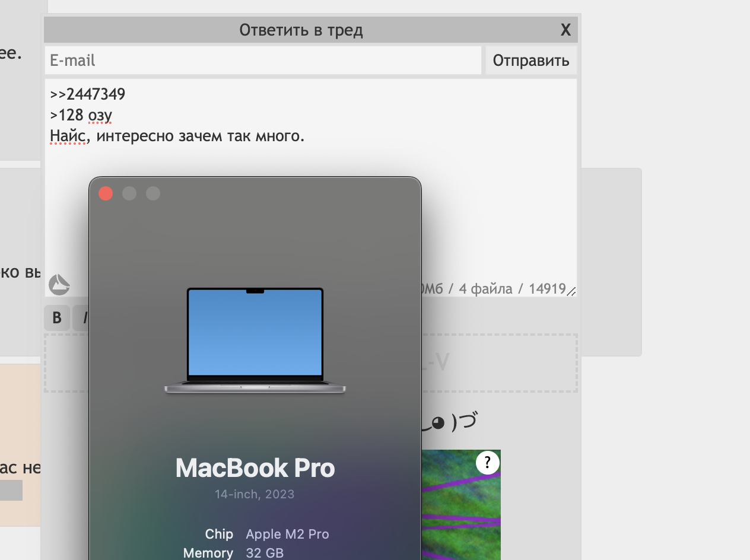The height and width of the screenshot is (560, 750).
Task: Click the greyed zoom button of the MacBook window
Action: tap(153, 193)
